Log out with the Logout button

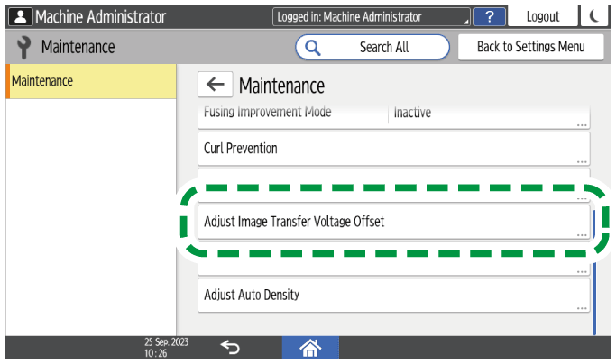[x=542, y=16]
